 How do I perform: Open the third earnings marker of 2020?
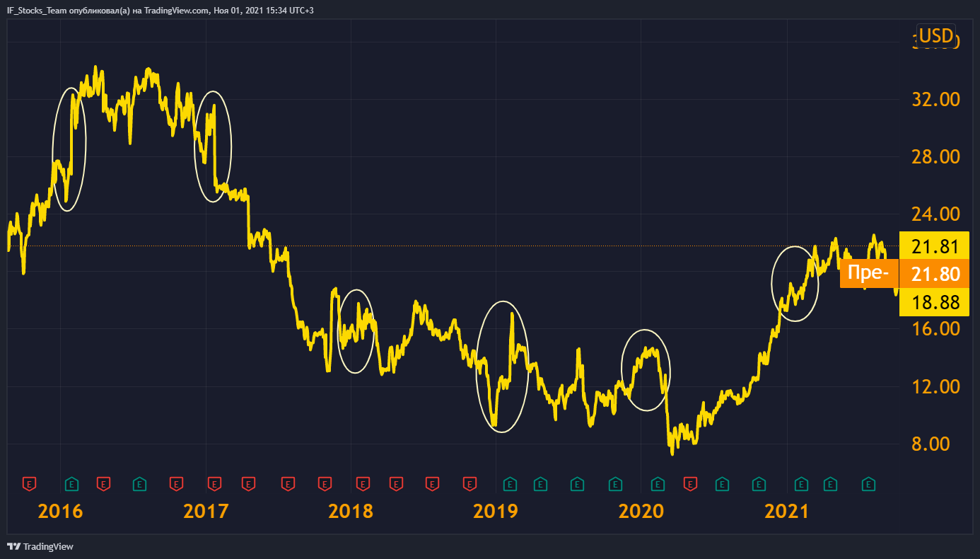[x=722, y=484]
